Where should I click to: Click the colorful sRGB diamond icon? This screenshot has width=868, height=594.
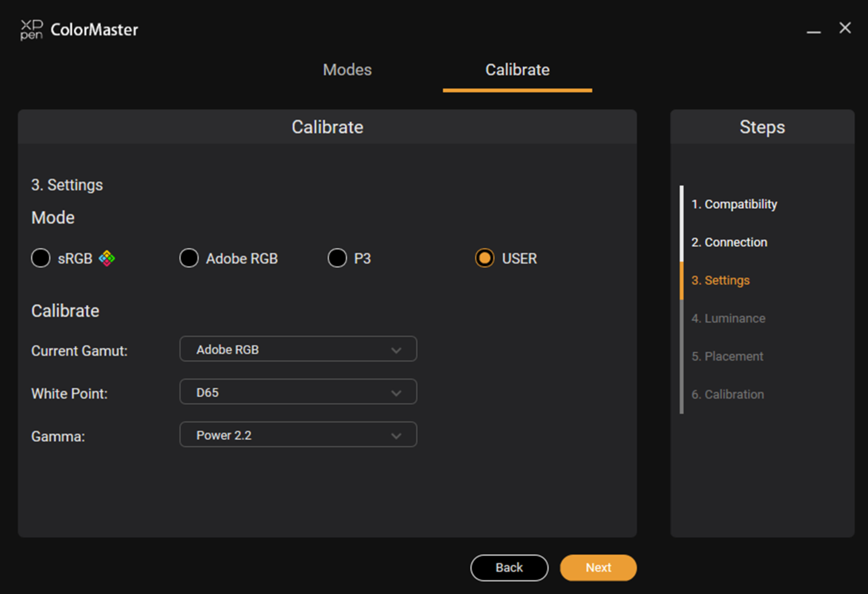107,258
